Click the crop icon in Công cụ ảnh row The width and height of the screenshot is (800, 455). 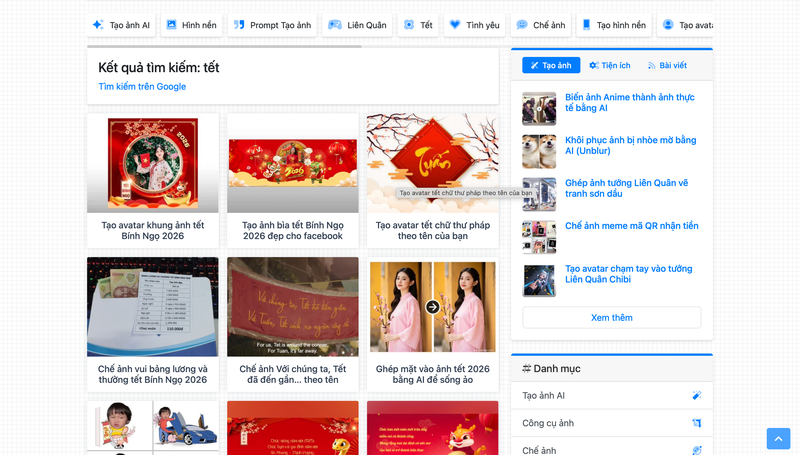pos(696,423)
